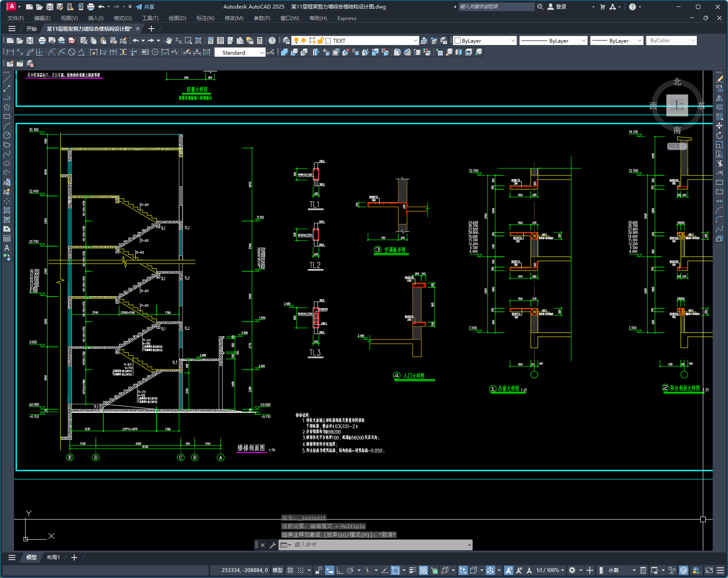This screenshot has height=578, width=728.
Task: Switch to the 开始 tab
Action: (x=32, y=29)
